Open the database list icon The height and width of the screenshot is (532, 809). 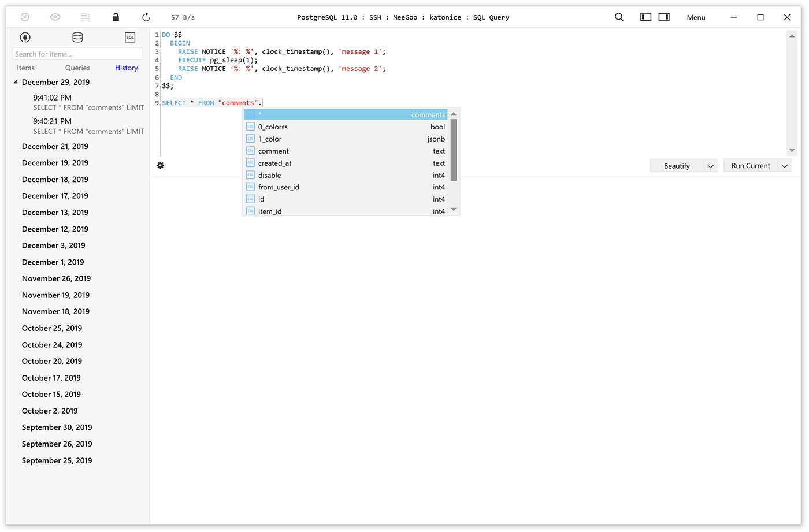(77, 38)
